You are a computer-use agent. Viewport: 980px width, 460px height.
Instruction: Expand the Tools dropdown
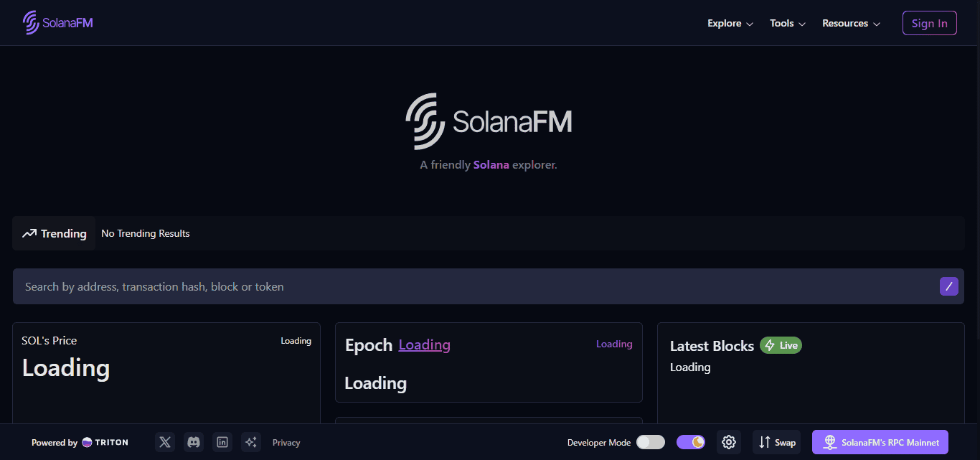coord(788,23)
